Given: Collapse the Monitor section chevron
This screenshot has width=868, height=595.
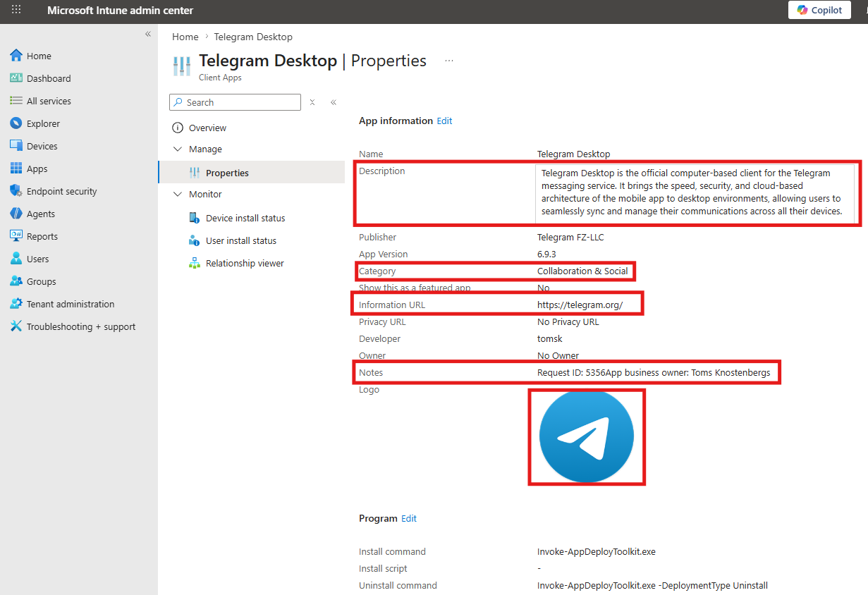Looking at the screenshot, I should click(177, 194).
